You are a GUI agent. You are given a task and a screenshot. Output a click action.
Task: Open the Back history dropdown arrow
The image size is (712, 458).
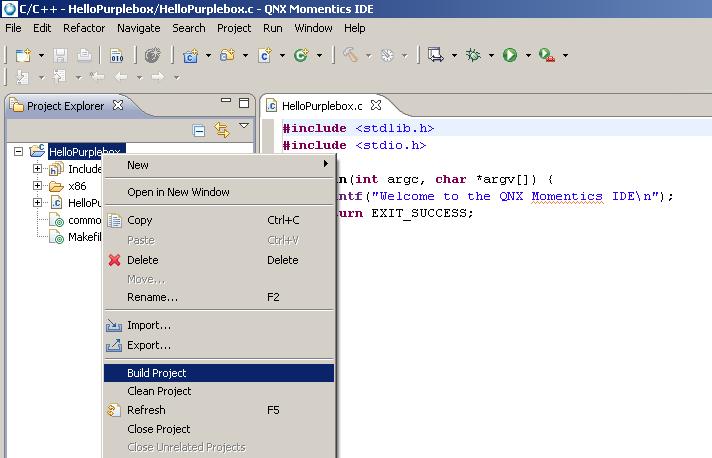point(139,77)
